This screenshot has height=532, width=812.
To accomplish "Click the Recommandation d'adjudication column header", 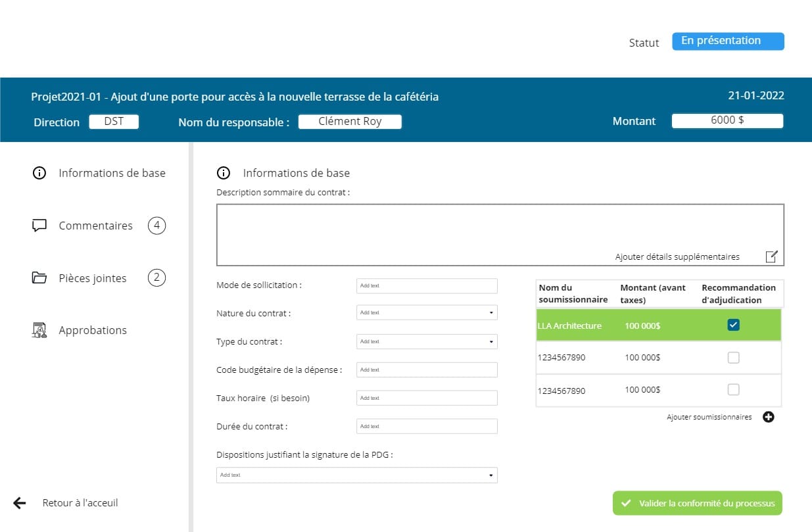I will pos(738,294).
